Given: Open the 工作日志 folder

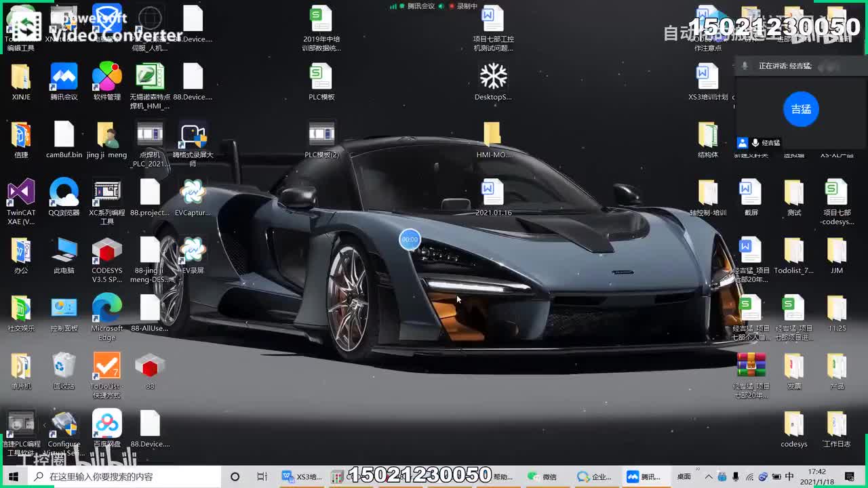Looking at the screenshot, I should point(837,428).
